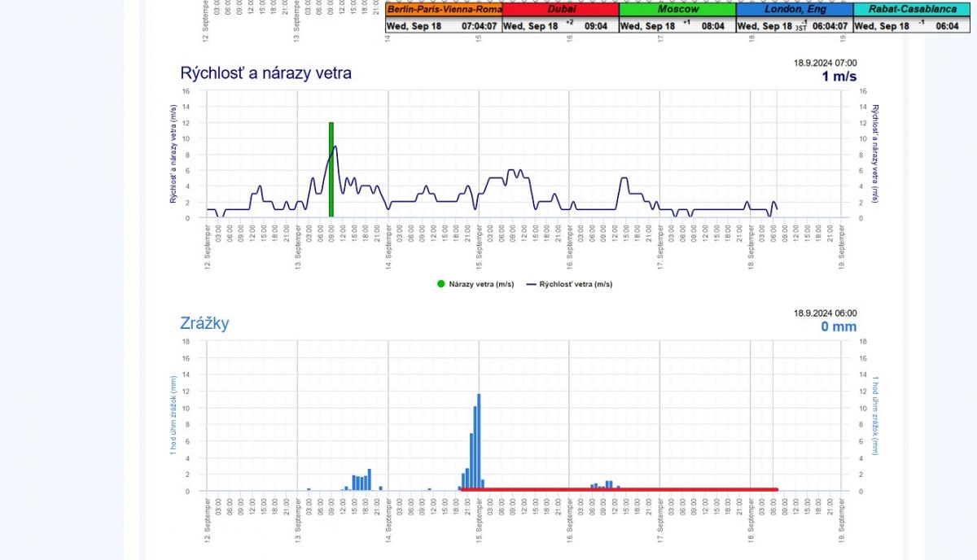Click the Moscow time cell showing 08:04
Screen dimensions: 977x560
712,26
